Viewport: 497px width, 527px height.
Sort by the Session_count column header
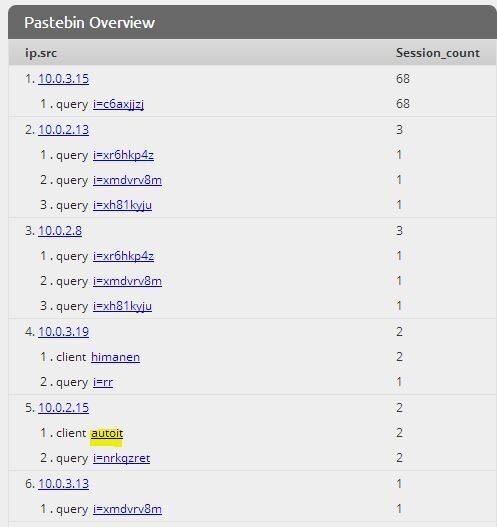[438, 53]
